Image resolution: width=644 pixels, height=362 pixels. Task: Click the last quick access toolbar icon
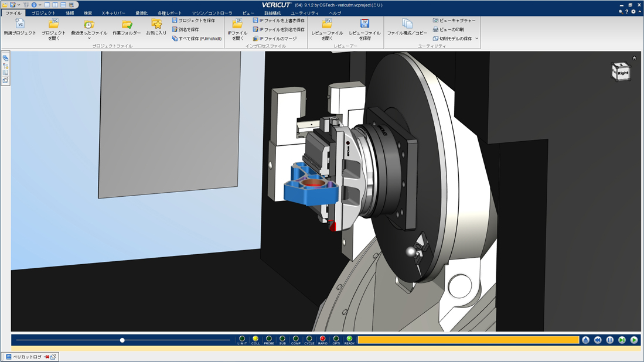point(71,5)
